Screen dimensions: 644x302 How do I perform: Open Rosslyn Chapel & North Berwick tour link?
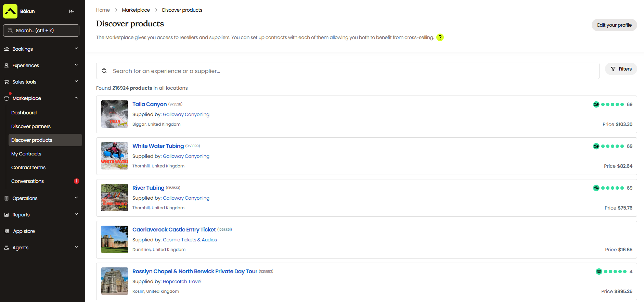[195, 271]
